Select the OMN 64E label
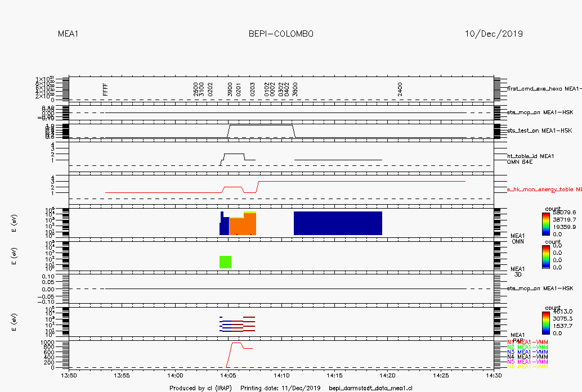Viewport: 582px width, 392px height. 520,162
